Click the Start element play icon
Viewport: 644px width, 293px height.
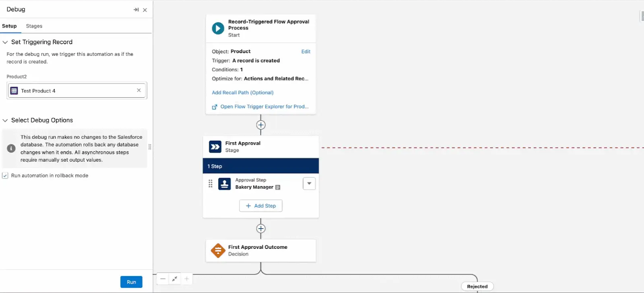218,28
